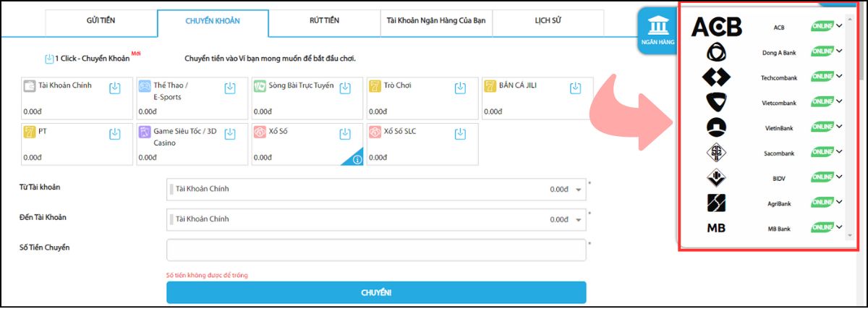
Task: Click the Ngân Hàng bank icon button
Action: (x=658, y=32)
